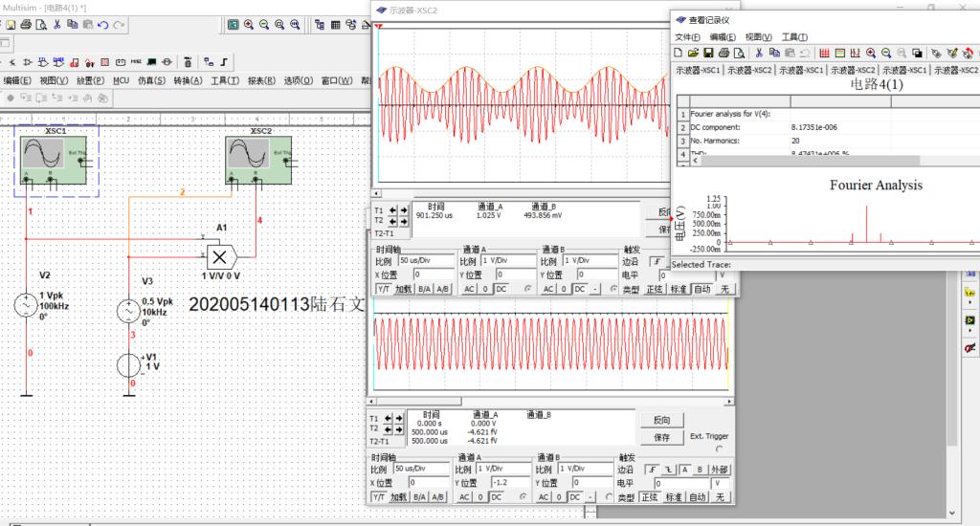
Task: Open the 工具(T) menu in the Grapher window
Action: 794,37
